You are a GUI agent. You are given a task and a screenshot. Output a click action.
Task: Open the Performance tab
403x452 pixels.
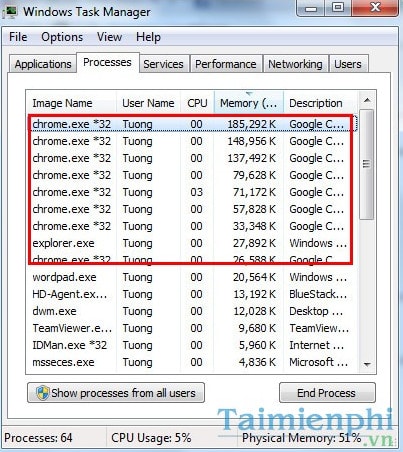coord(226,64)
